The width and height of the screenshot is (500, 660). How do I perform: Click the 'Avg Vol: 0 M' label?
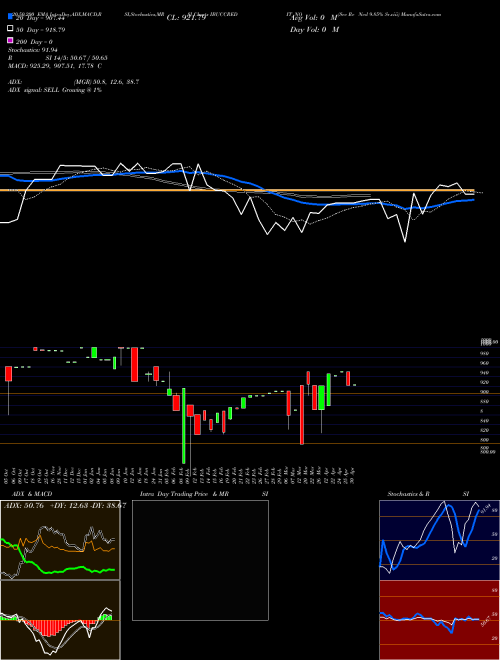(314, 18)
